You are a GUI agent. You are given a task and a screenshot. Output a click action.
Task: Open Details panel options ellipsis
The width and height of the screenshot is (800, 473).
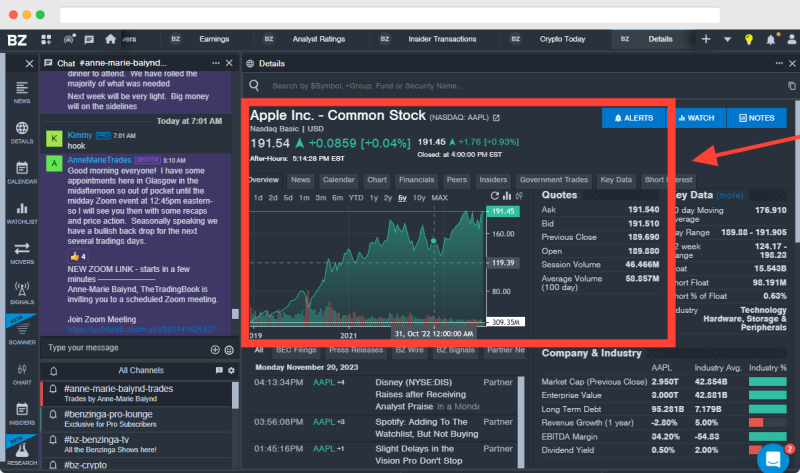tap(779, 63)
